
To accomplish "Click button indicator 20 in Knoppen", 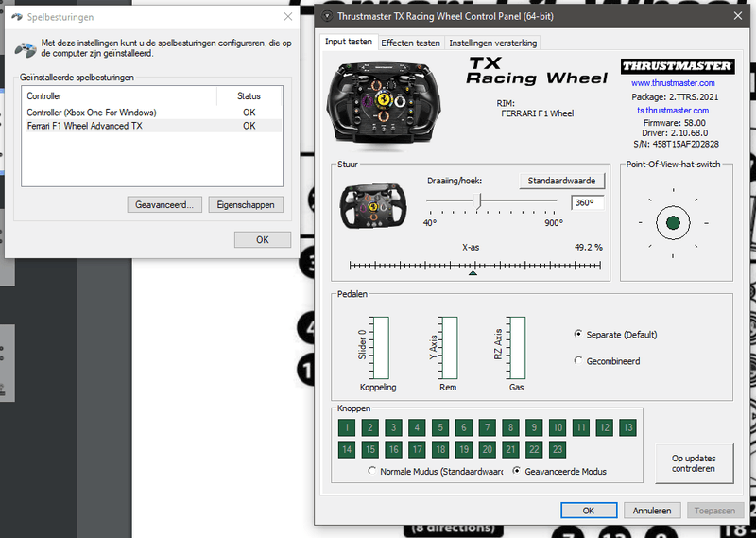I will point(488,450).
